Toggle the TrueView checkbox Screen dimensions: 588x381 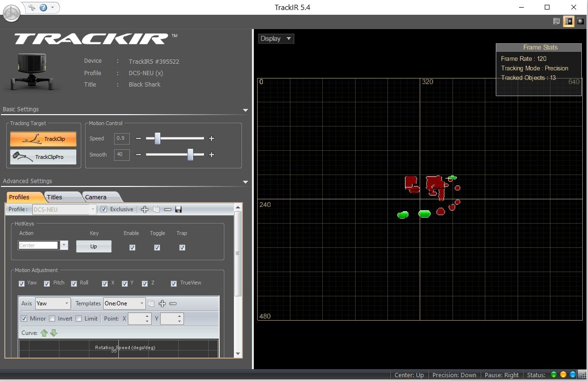click(174, 283)
